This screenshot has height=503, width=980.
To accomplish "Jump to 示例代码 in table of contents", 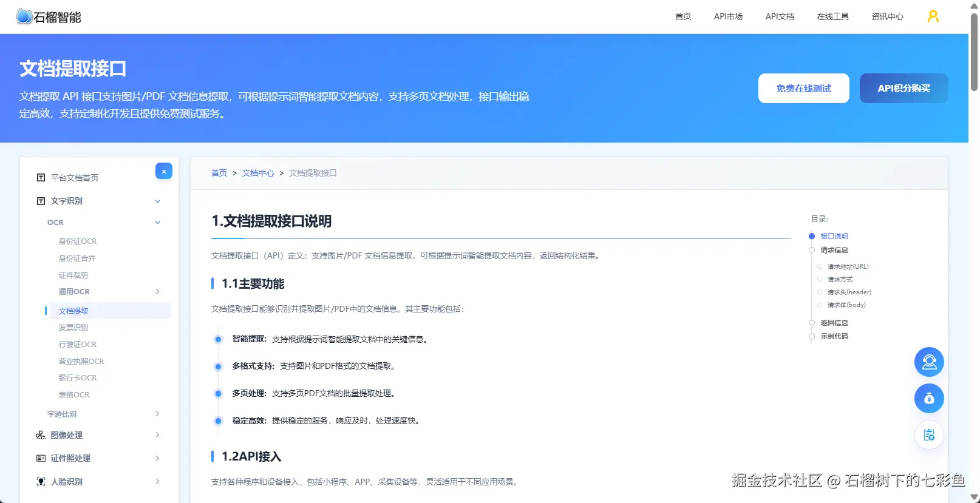I will click(834, 336).
